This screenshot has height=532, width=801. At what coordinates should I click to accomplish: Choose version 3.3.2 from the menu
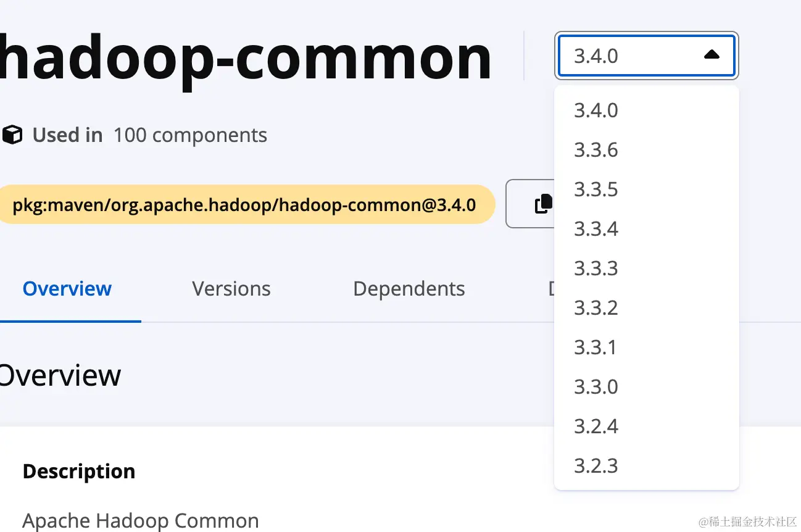pos(596,308)
